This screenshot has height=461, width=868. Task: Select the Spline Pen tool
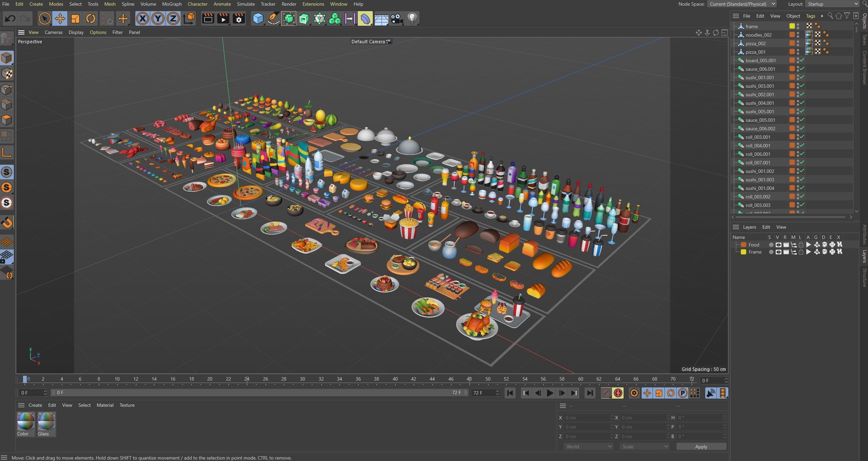pos(273,19)
